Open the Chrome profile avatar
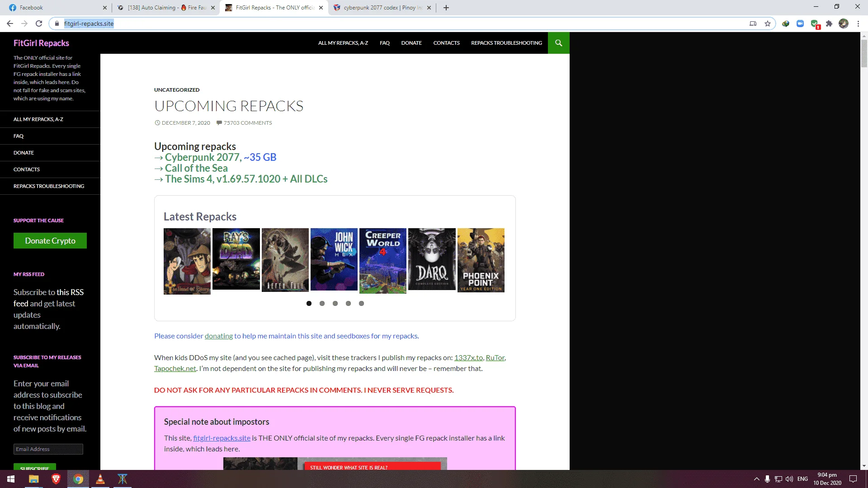 (x=844, y=23)
